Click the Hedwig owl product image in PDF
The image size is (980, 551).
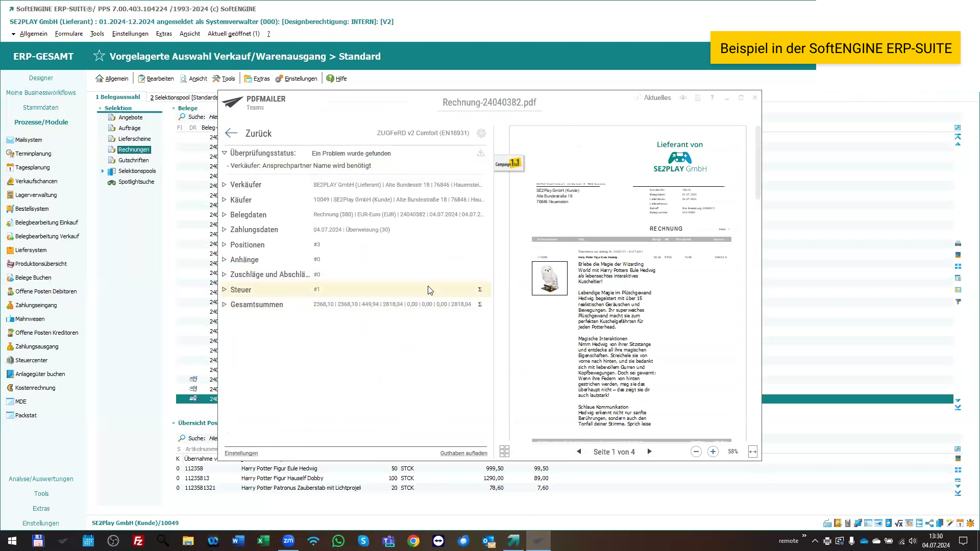549,278
